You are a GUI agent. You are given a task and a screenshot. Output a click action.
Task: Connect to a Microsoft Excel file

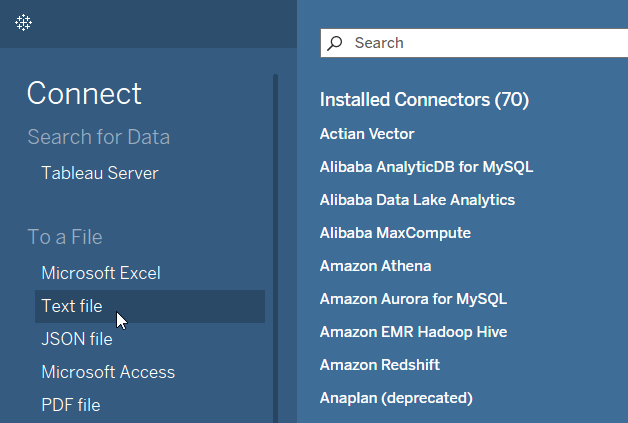click(101, 273)
